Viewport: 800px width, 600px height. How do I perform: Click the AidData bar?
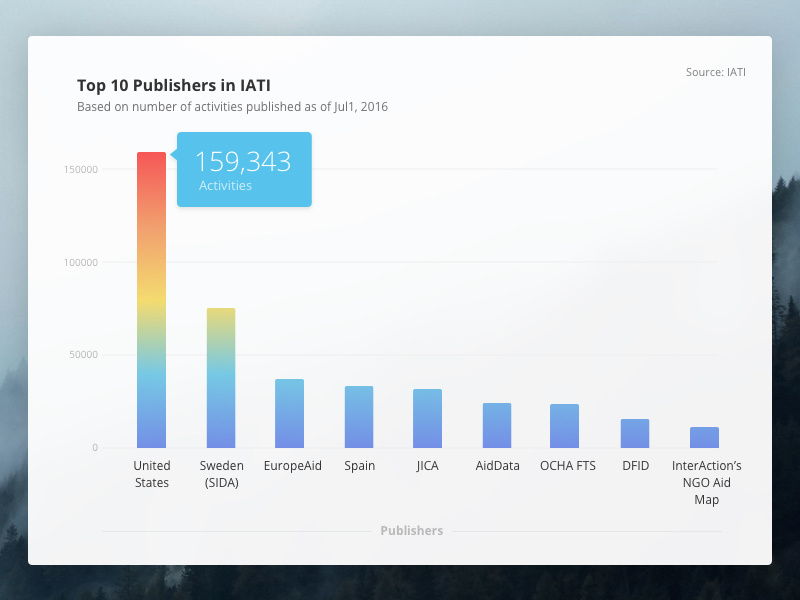click(497, 423)
